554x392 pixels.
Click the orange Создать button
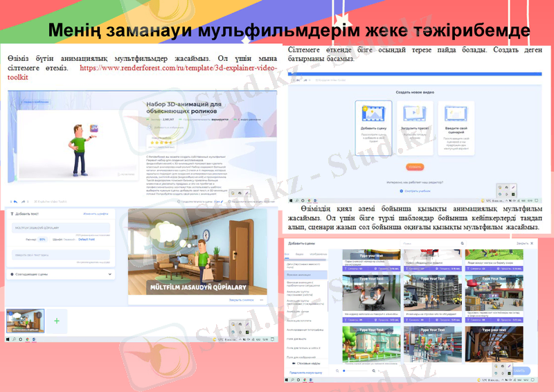click(415, 167)
